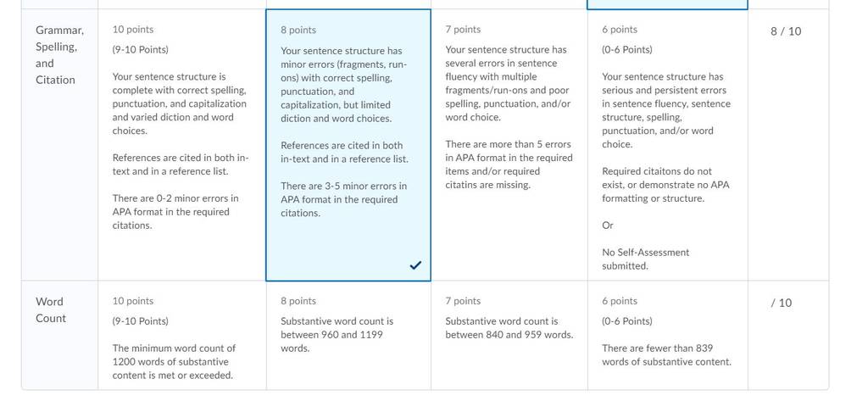Viewport: 868px width, 401px height.
Task: Choose the 10 points Word Count level
Action: (x=182, y=335)
